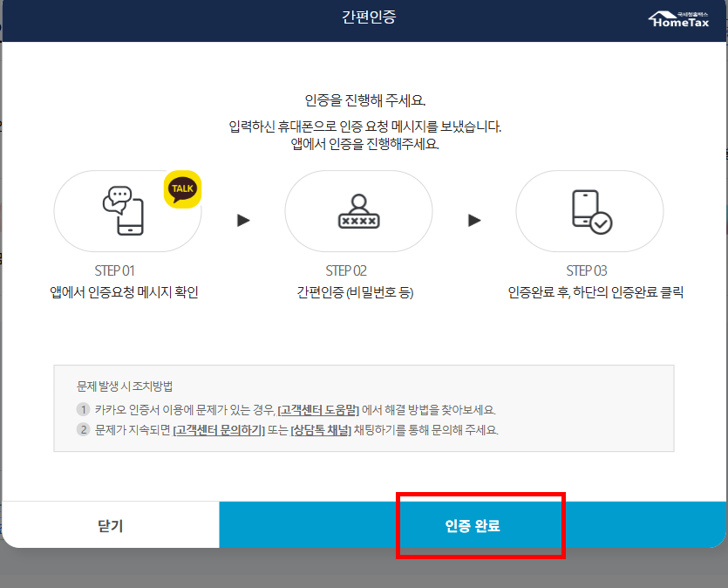Screen dimensions: 728x588
Task: Click the arrow between STEP 01 and STEP 02
Action: click(245, 221)
